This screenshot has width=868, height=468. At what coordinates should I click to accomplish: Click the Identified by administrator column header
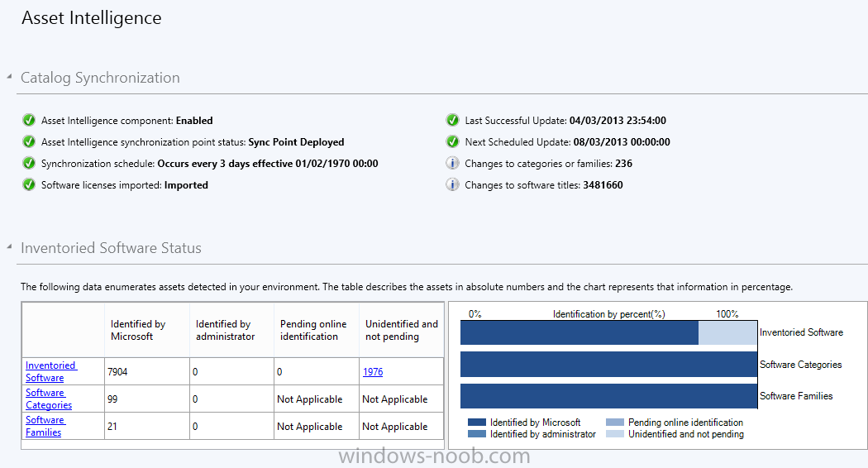[x=231, y=330]
